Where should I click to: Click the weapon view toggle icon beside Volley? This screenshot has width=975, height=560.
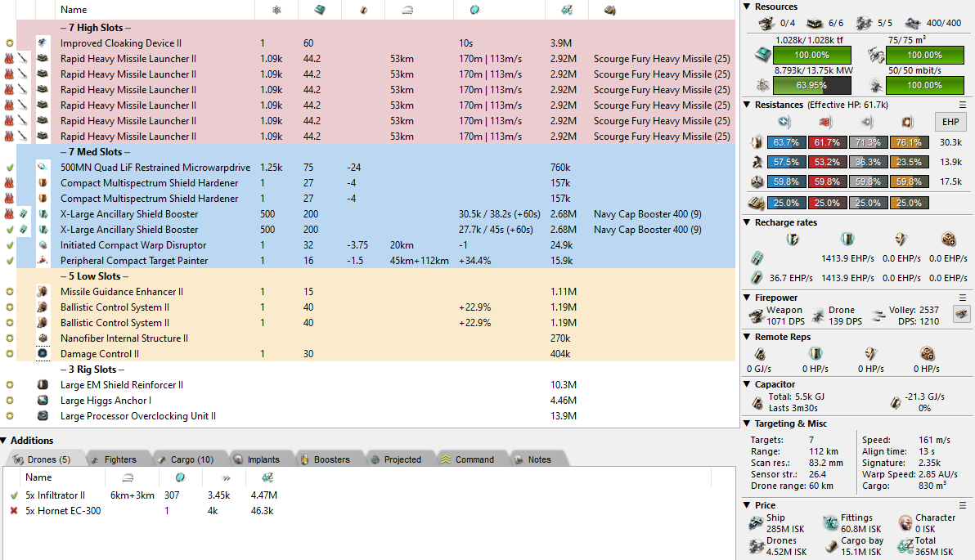pyautogui.click(x=962, y=315)
